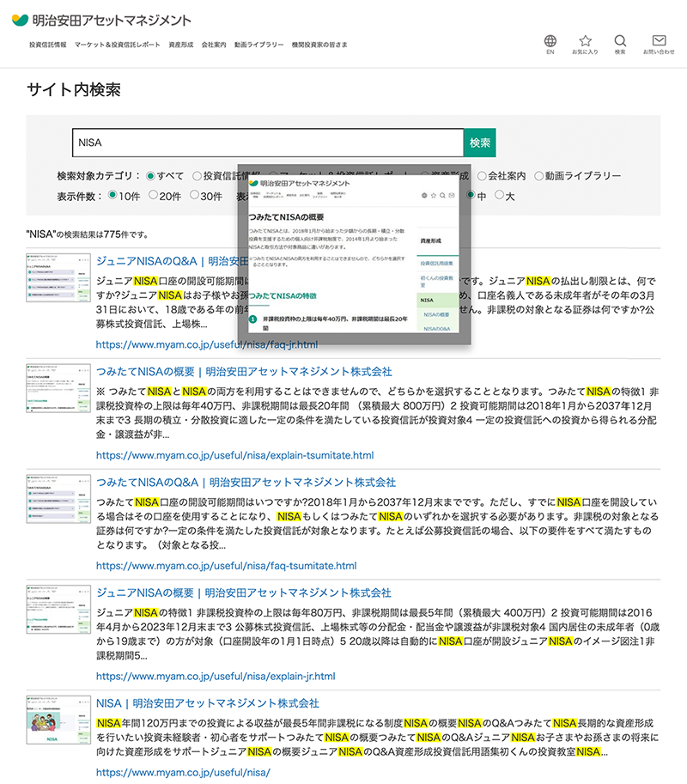687x784 pixels.
Task: Click the 775件 search result count text
Action: (x=87, y=234)
